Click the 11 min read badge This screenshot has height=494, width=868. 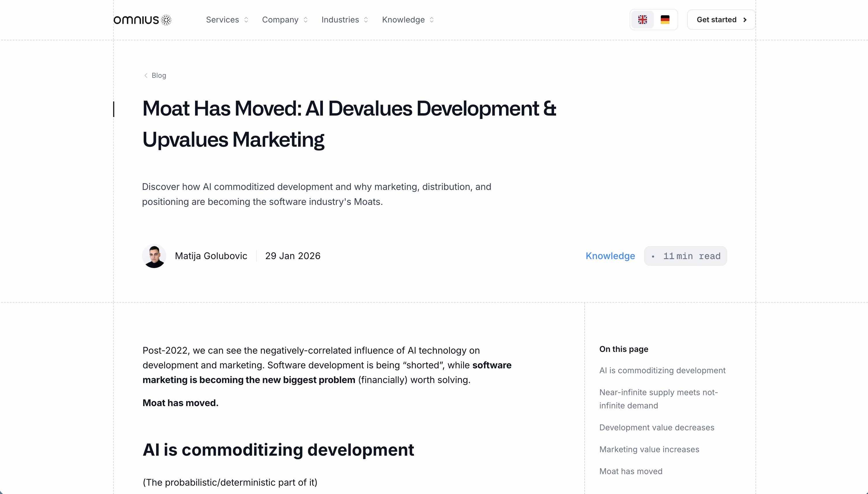click(685, 256)
